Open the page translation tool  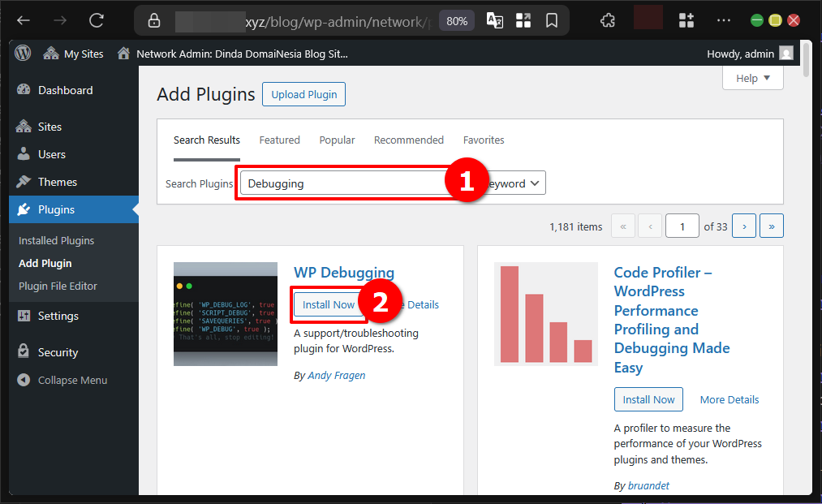pyautogui.click(x=494, y=20)
